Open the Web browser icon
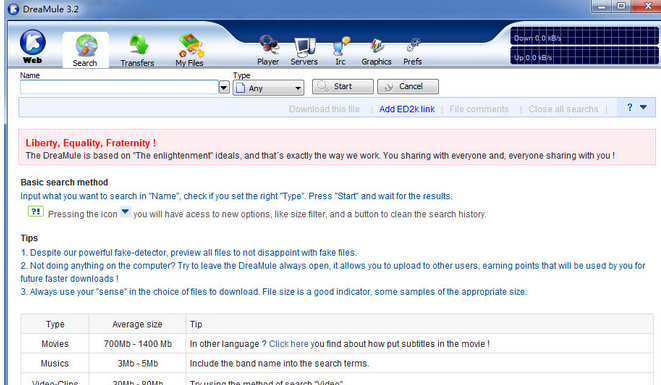 coord(32,41)
